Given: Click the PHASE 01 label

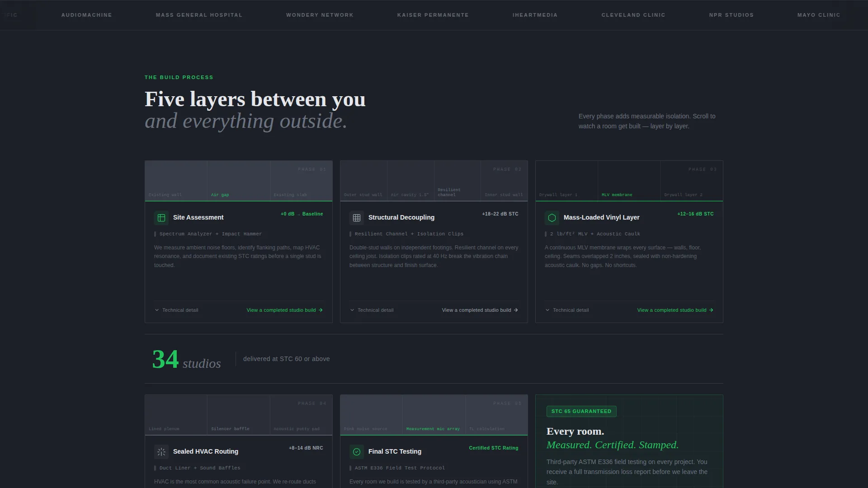Looking at the screenshot, I should coord(312,169).
